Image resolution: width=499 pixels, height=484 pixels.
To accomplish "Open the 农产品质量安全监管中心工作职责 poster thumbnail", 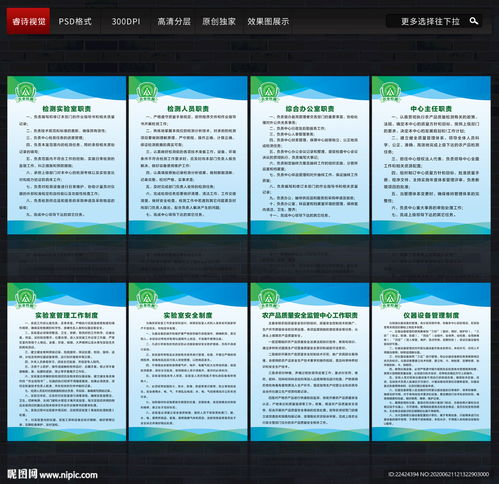I will pyautogui.click(x=310, y=362).
